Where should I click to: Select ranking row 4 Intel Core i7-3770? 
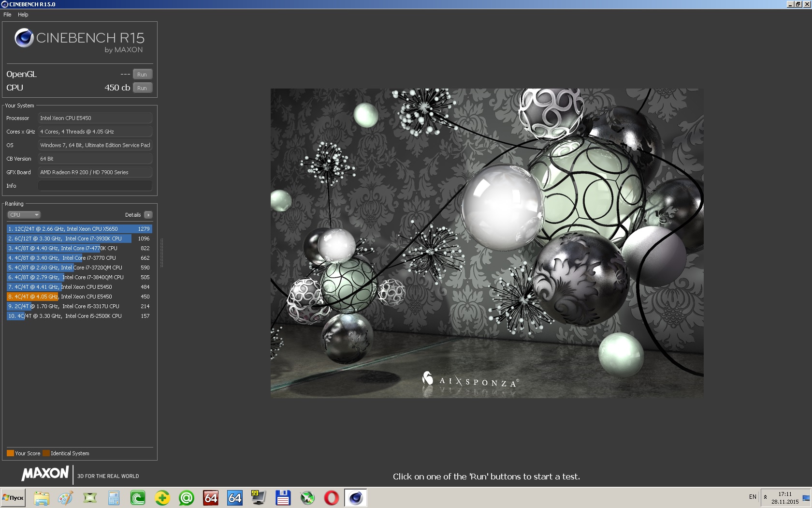[79, 258]
